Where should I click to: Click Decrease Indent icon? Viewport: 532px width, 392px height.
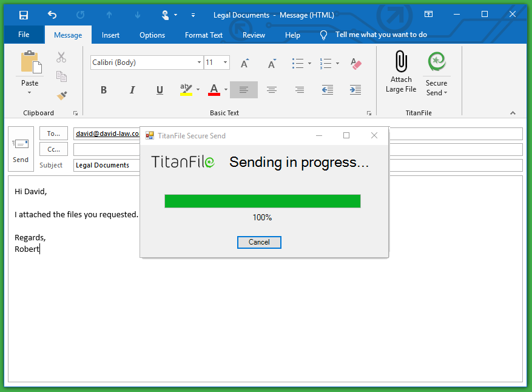coord(328,90)
